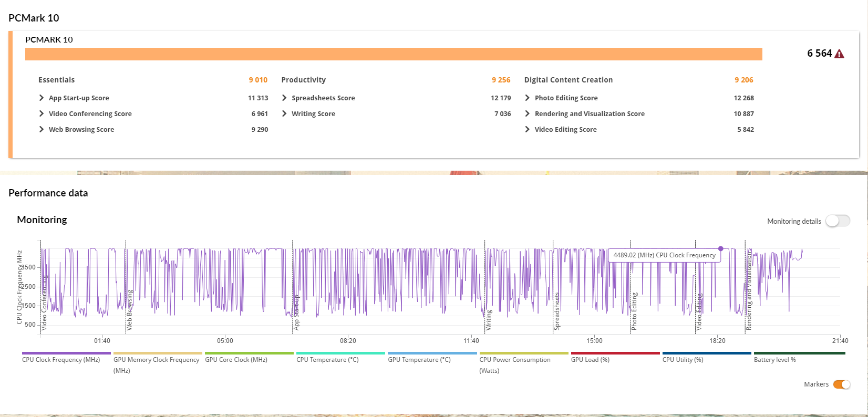
Task: Click the 15:00 time axis label
Action: pyautogui.click(x=595, y=341)
